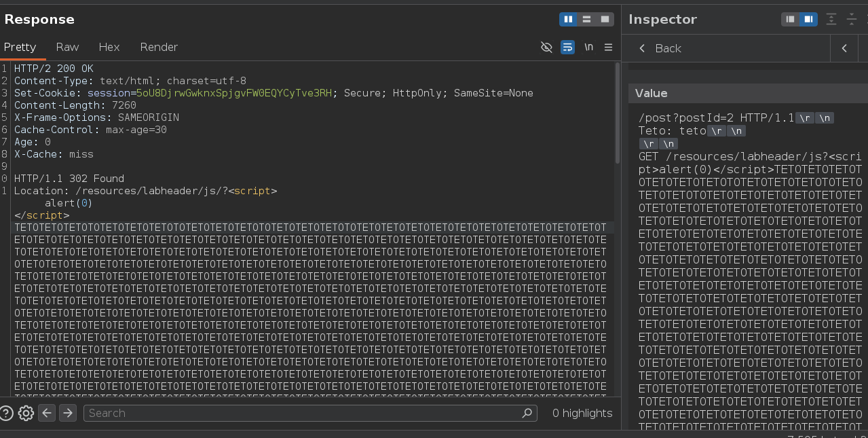This screenshot has height=438, width=868.
Task: Click the Response panel title
Action: tap(39, 19)
